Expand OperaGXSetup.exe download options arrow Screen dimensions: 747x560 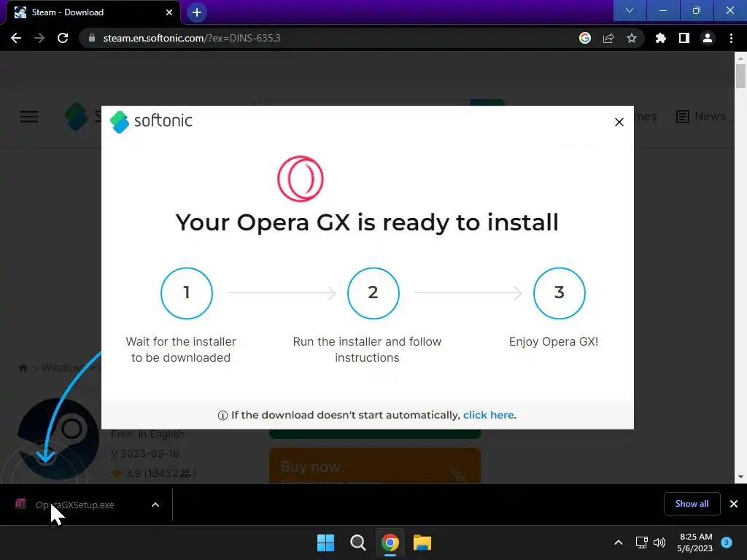click(155, 505)
